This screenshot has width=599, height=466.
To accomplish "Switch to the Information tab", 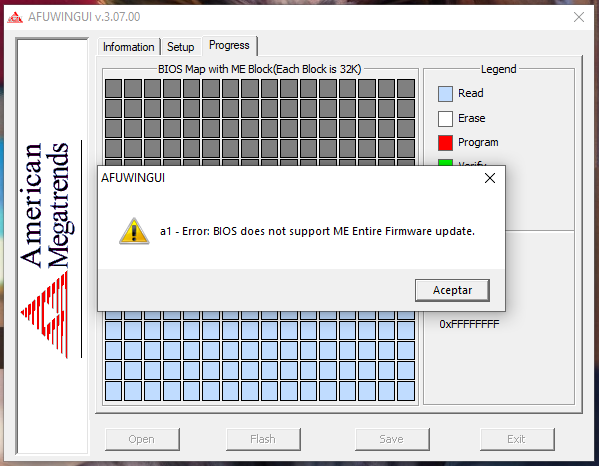I will point(128,47).
